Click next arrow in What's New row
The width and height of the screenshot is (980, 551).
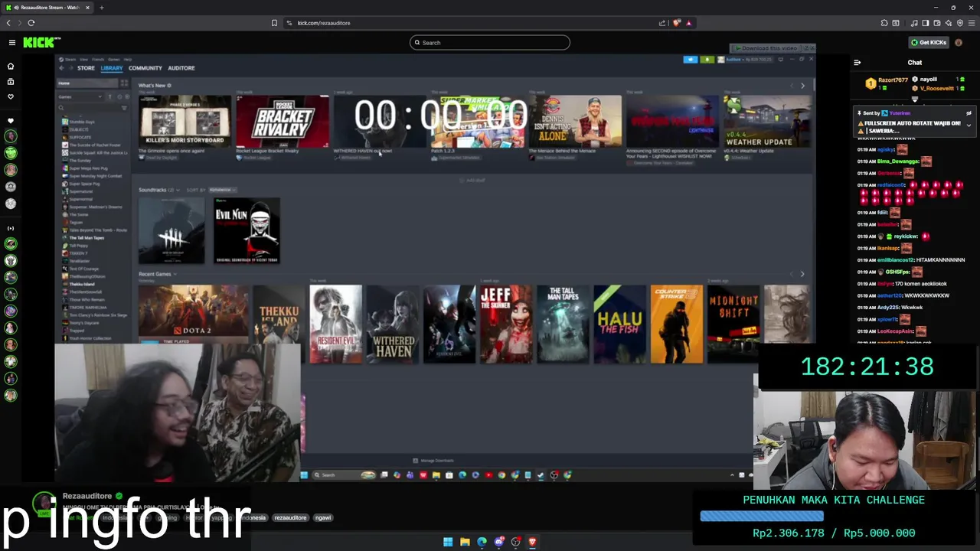pyautogui.click(x=802, y=86)
